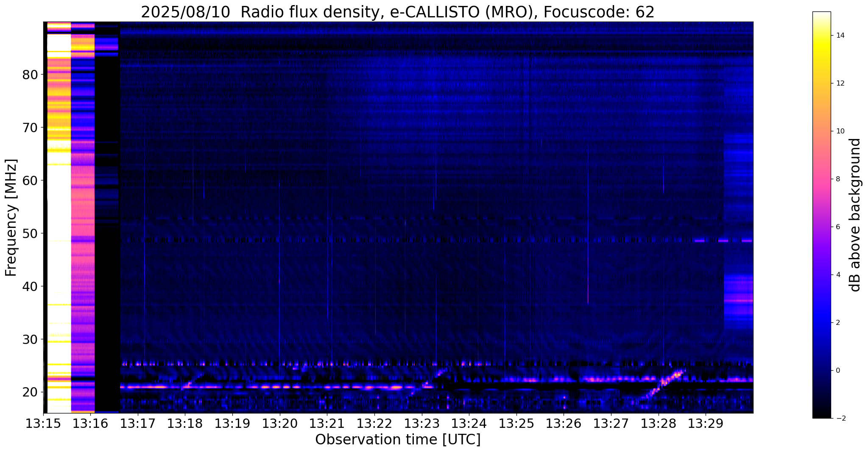Click the 13:21 time tick label
This screenshot has width=868, height=452.
(327, 423)
